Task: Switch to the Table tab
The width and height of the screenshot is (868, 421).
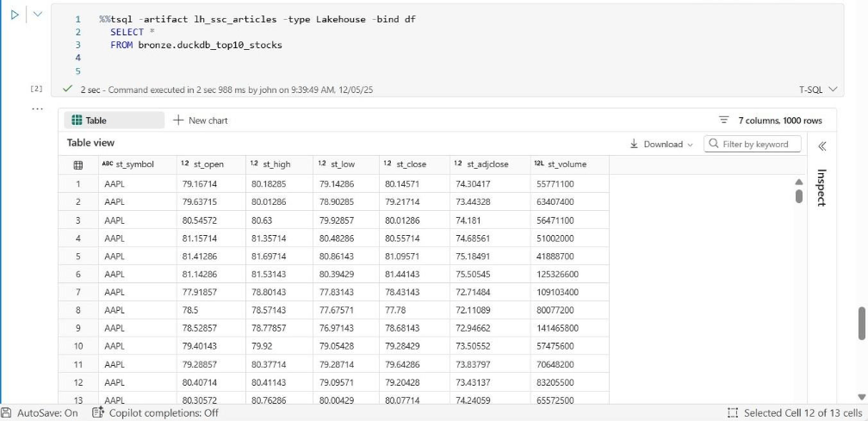Action: click(x=90, y=121)
